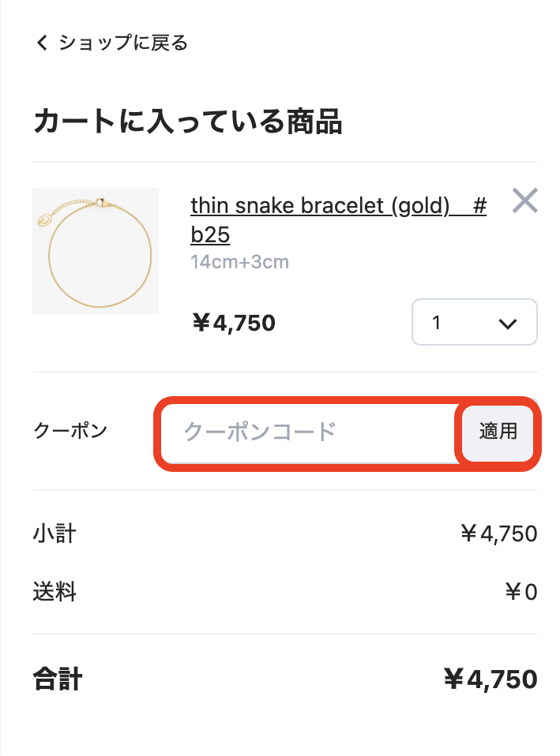Click the 14cm+3cm size text
Viewport: 560px width, 756px height.
(239, 261)
